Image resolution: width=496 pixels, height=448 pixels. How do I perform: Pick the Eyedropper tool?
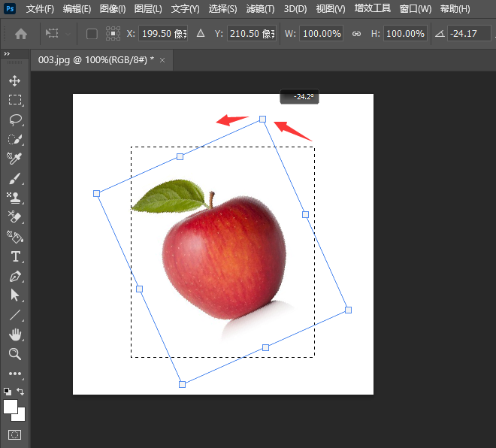15,159
